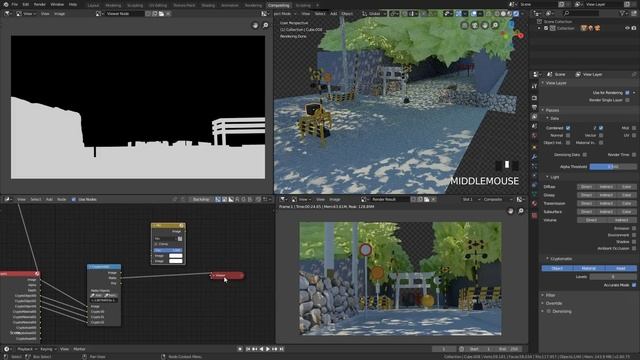Toggle the Cryptomatte Material button
The image size is (640, 360).
pyautogui.click(x=589, y=268)
